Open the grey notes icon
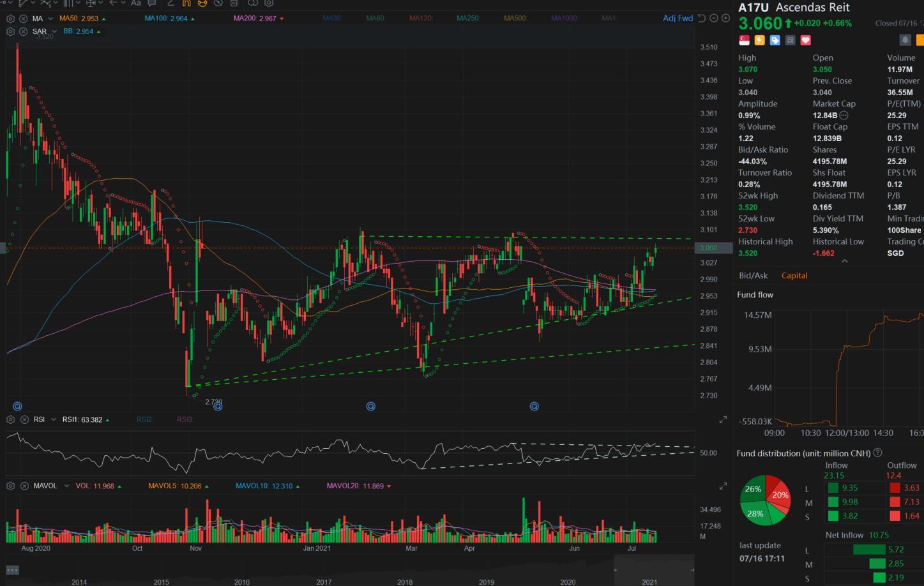The height and width of the screenshot is (586, 924). tap(790, 40)
